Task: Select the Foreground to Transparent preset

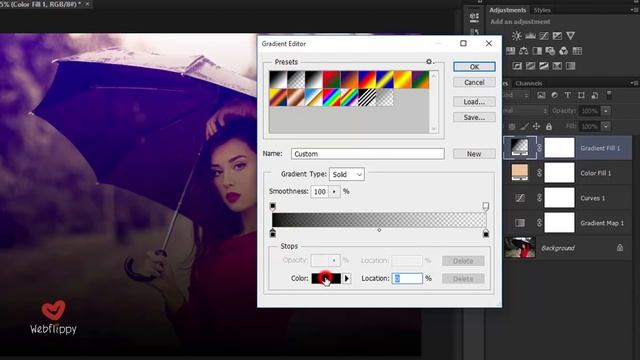Action: [296, 80]
